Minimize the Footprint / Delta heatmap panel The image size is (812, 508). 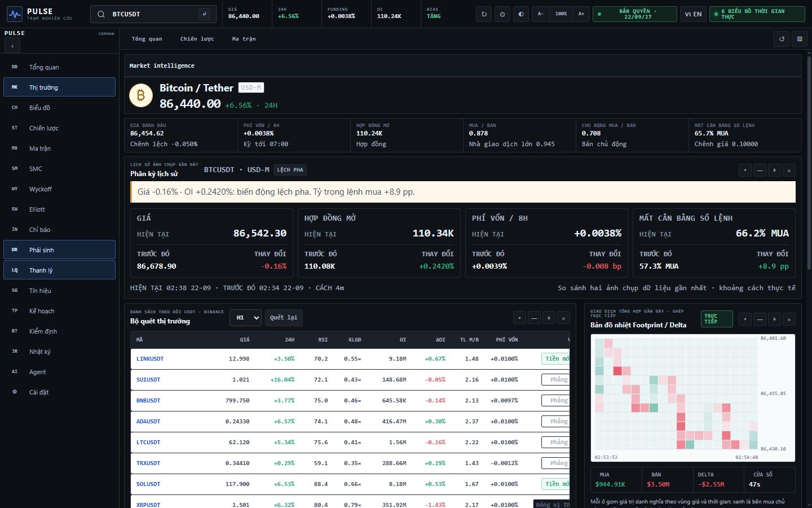(760, 319)
